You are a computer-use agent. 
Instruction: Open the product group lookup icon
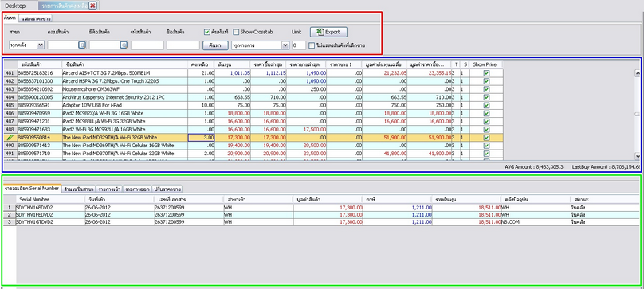coord(82,45)
